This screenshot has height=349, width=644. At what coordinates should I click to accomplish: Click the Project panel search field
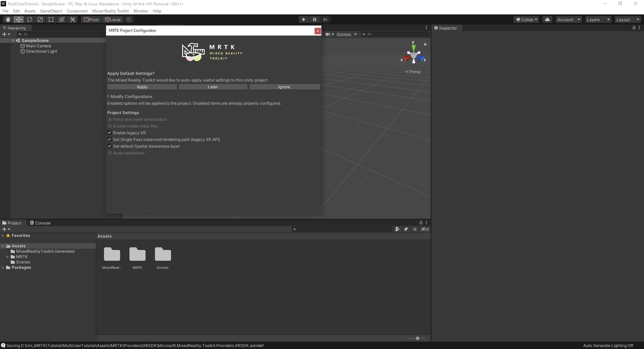point(342,229)
